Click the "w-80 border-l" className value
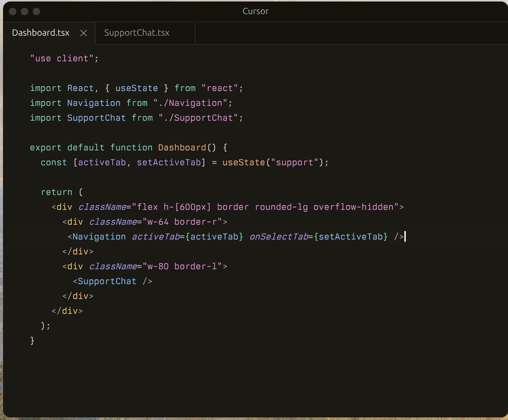 click(x=182, y=267)
